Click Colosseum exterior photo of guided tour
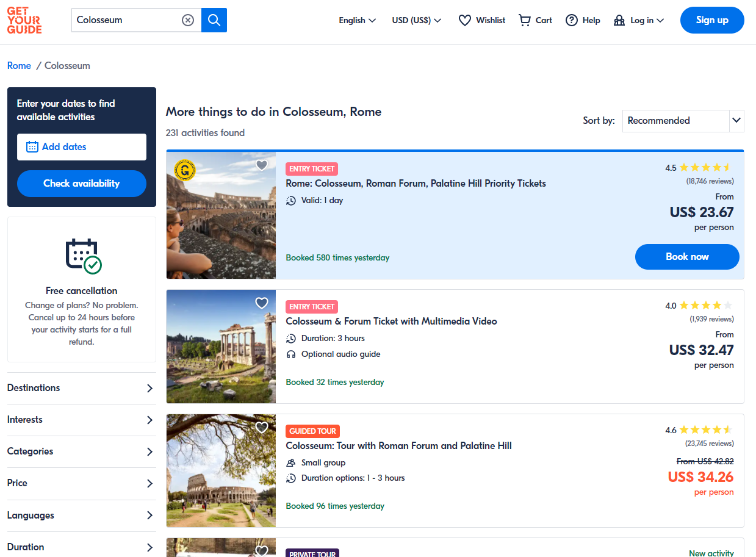This screenshot has height=557, width=756. coord(221,471)
